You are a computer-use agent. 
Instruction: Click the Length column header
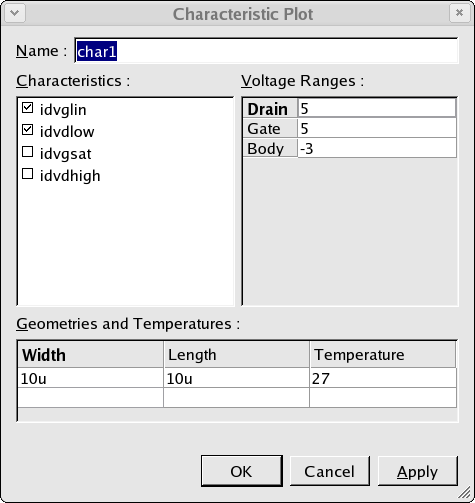tap(237, 354)
